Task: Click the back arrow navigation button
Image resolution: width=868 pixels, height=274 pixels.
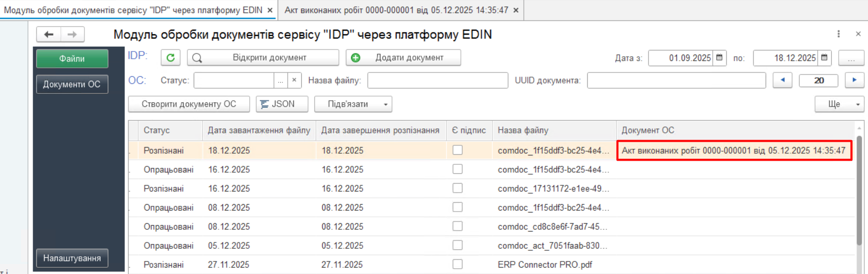Action: click(x=49, y=35)
